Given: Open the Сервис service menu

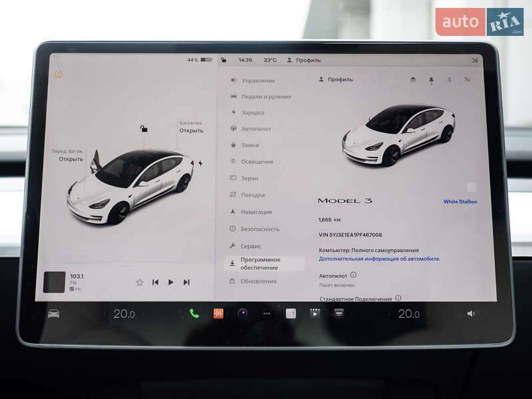Looking at the screenshot, I should tap(245, 246).
